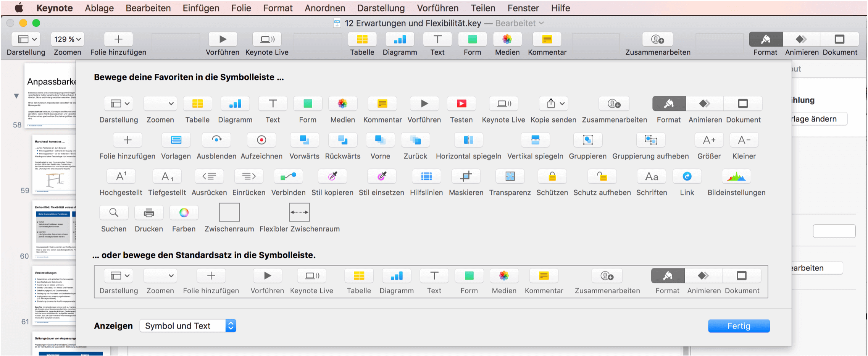
Task: Open the Vorführen menu in the menu bar
Action: point(437,8)
